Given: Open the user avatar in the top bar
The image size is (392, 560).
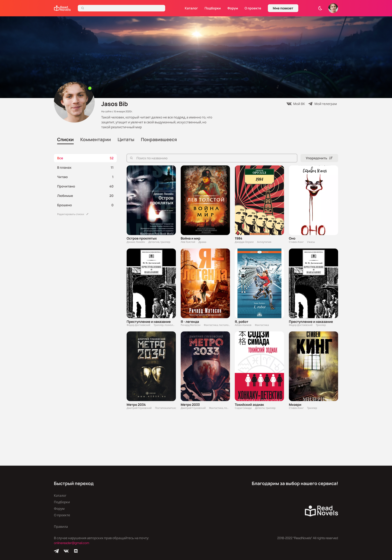Looking at the screenshot, I should 333,8.
